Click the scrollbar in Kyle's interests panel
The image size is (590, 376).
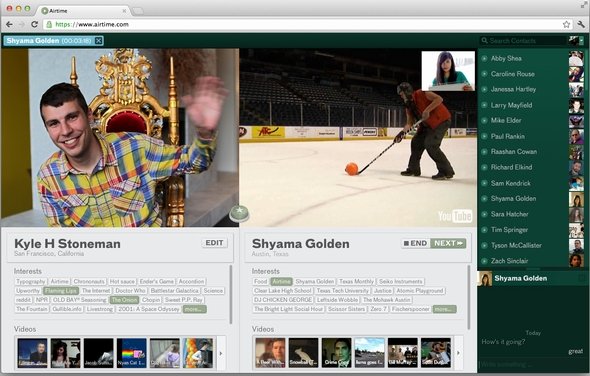click(x=231, y=294)
